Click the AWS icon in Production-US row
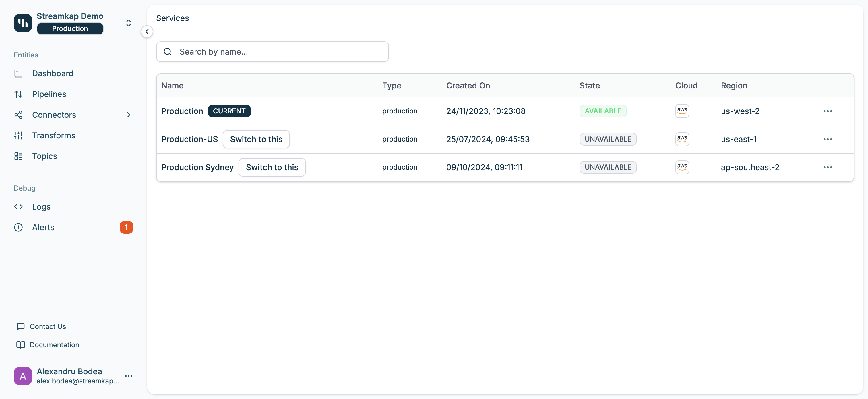 (682, 139)
